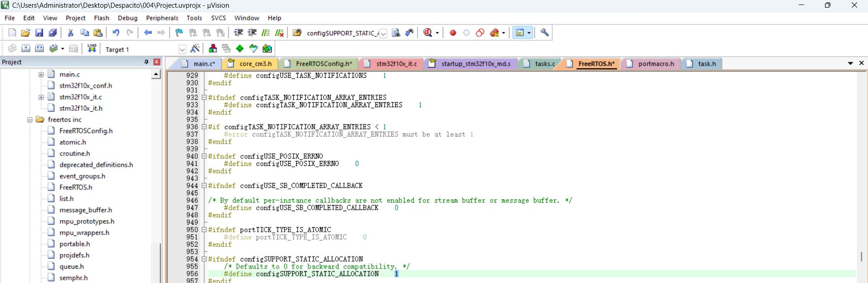Download to flash with the LOAD icon

click(92, 48)
